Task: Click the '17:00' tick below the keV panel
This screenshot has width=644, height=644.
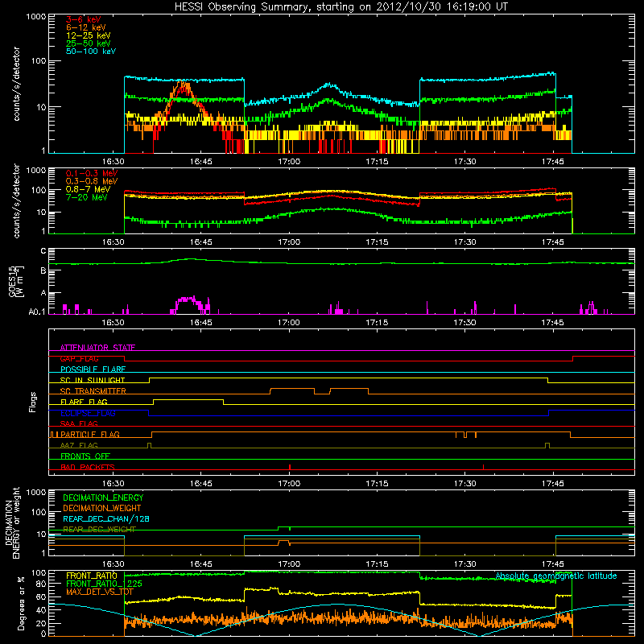Action: click(x=289, y=162)
